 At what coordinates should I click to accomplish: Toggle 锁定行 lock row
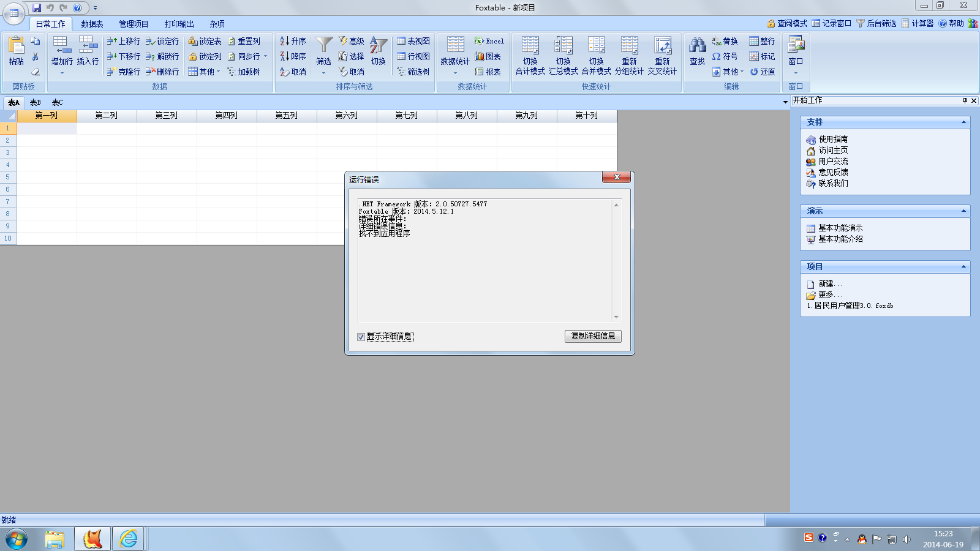[x=162, y=41]
